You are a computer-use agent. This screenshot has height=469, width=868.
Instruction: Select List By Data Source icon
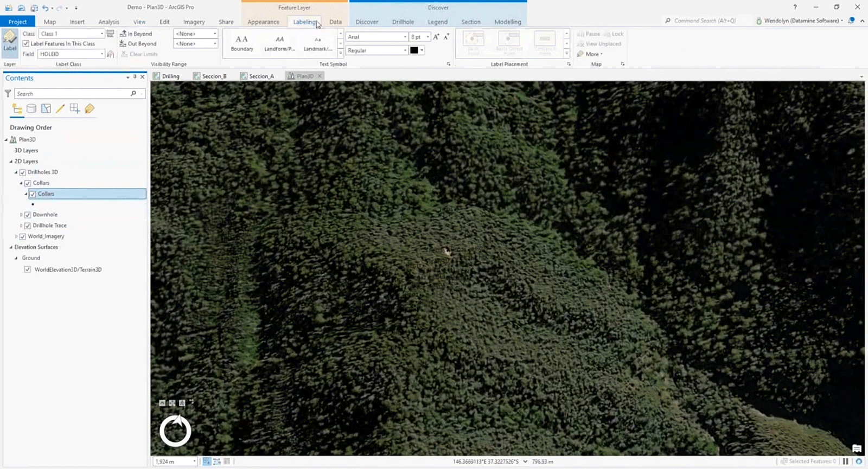pyautogui.click(x=31, y=109)
